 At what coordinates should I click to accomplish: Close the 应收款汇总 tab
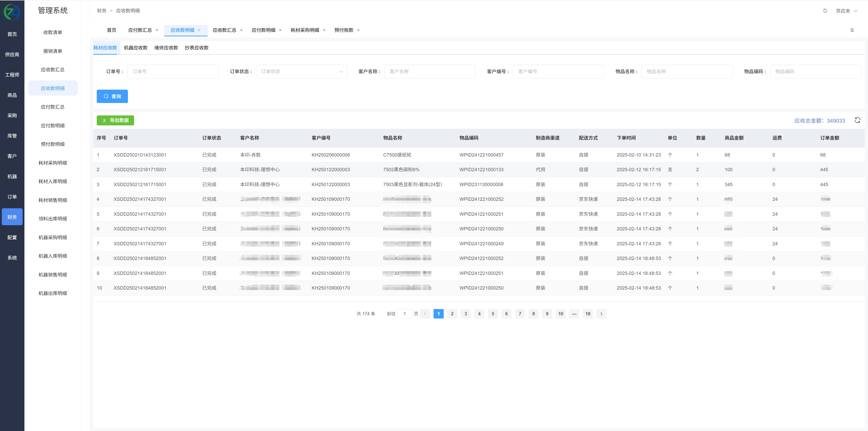(x=241, y=30)
